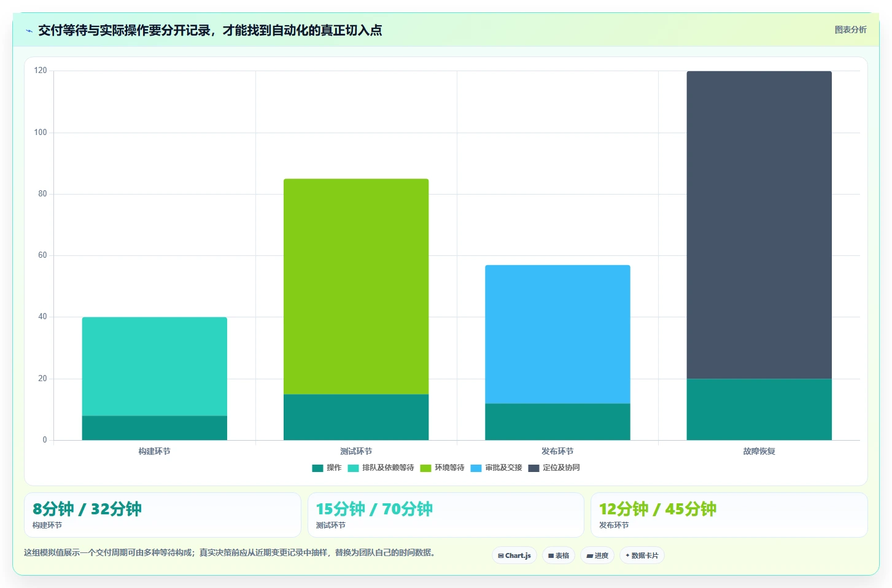
Task: Click the 构建环节 x-axis label
Action: pyautogui.click(x=155, y=451)
